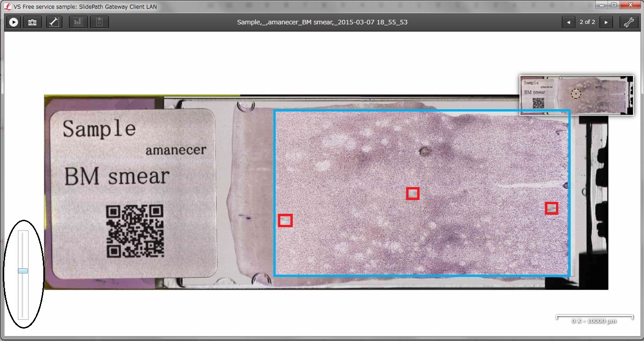Click the upper track of the zoom slider
The image size is (644, 341).
tap(23, 249)
